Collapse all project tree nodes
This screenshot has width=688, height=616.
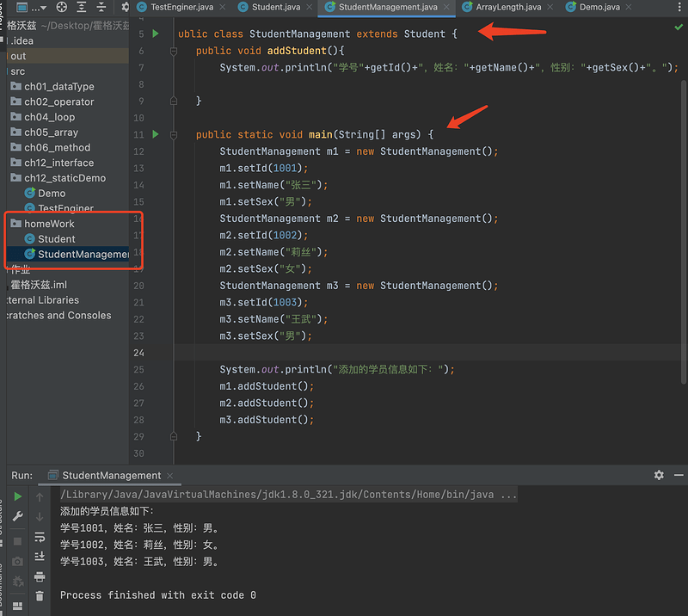coord(101,7)
